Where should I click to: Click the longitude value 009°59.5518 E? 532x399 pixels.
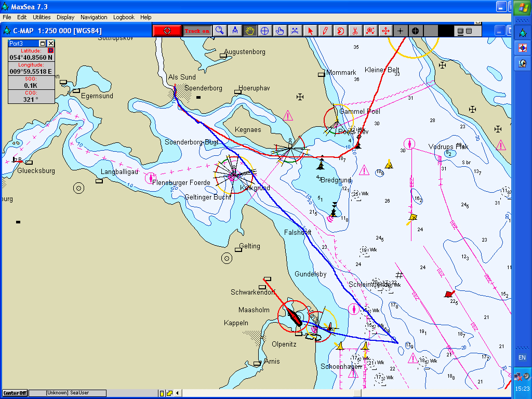pos(31,72)
